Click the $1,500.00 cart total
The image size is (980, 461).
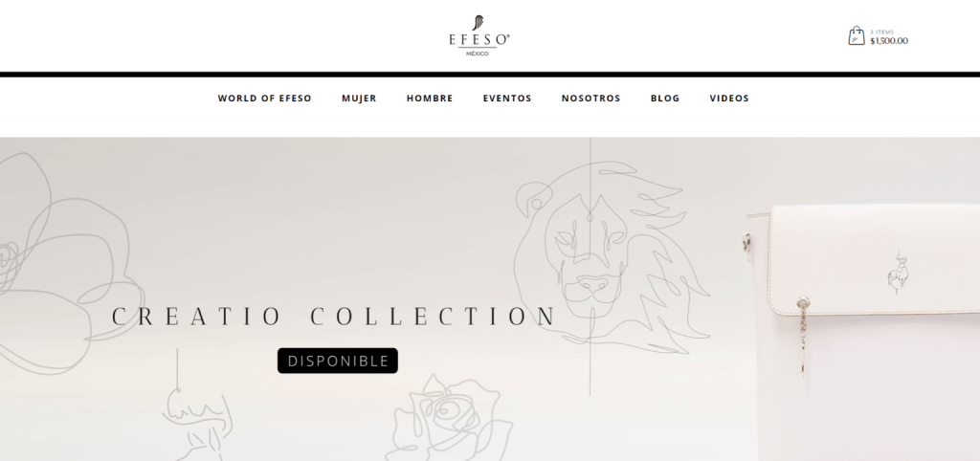click(889, 41)
